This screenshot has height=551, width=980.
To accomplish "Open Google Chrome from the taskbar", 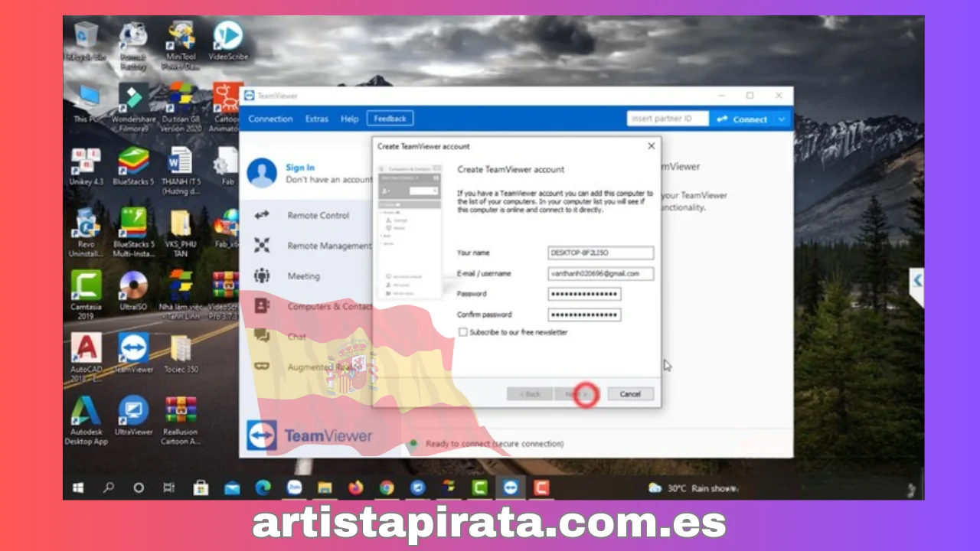I will pos(387,487).
